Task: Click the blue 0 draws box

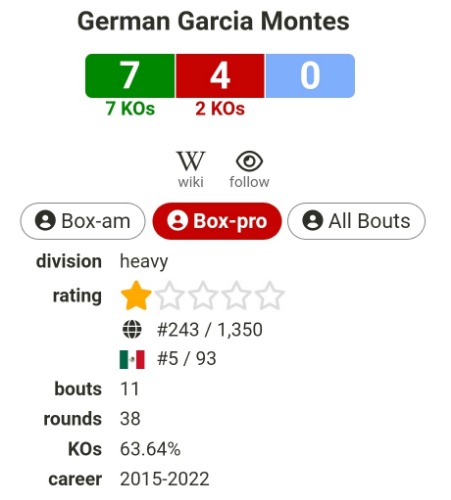Action: coord(310,76)
